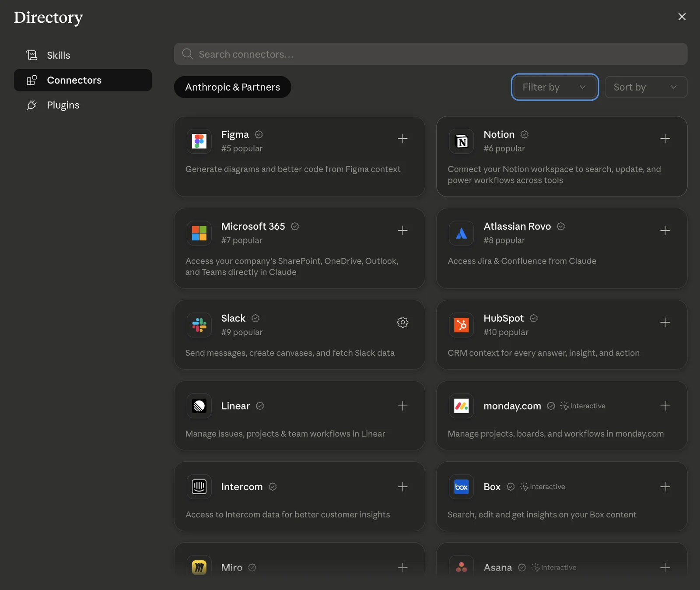700x590 pixels.
Task: Open the HubSpot connector title
Action: click(x=504, y=318)
